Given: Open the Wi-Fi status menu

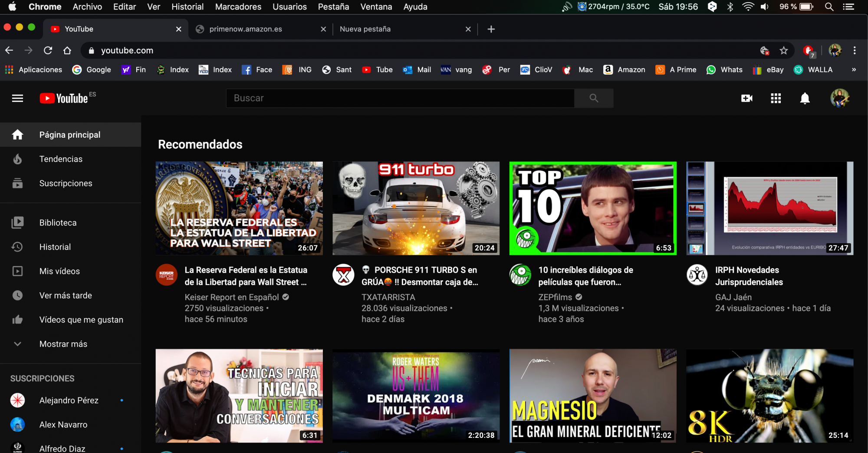Looking at the screenshot, I should click(x=748, y=7).
